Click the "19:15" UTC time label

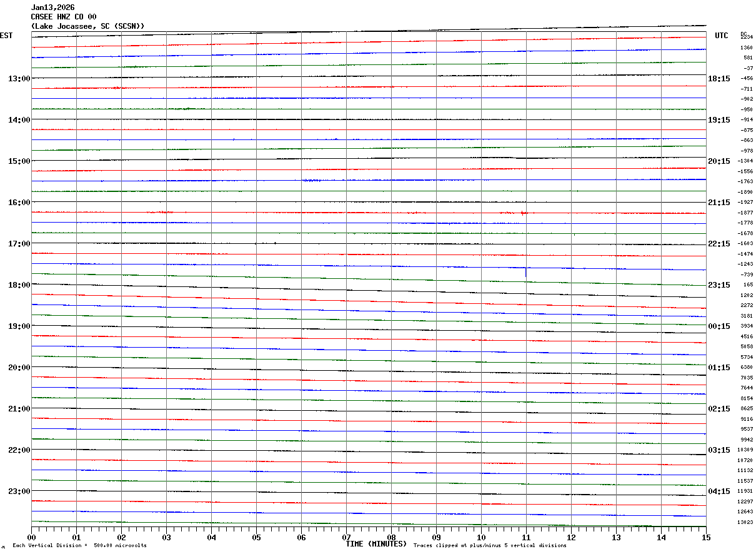pos(719,120)
